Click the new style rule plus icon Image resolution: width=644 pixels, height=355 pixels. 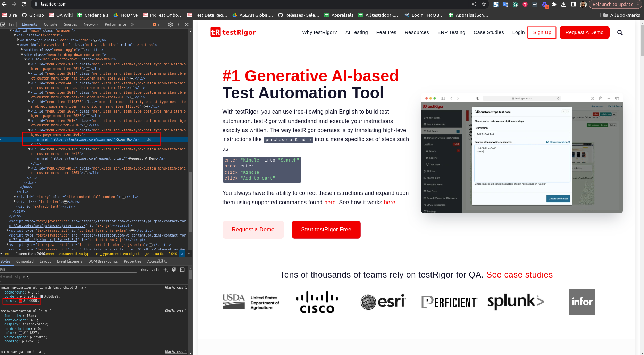coord(166,270)
